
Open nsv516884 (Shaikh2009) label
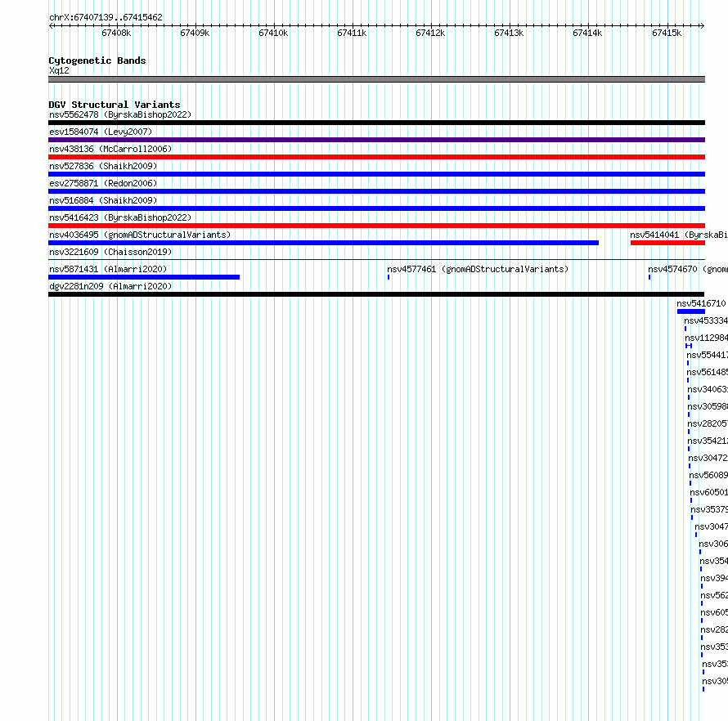(x=103, y=200)
